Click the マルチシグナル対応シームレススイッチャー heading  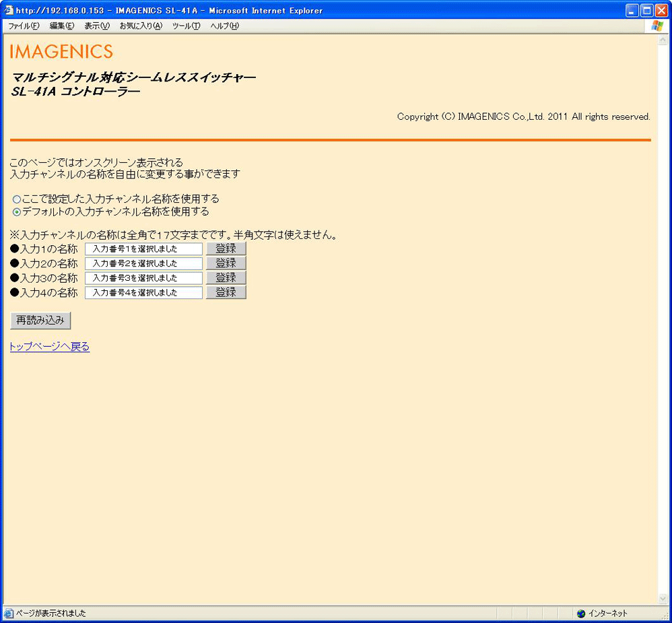tap(134, 77)
